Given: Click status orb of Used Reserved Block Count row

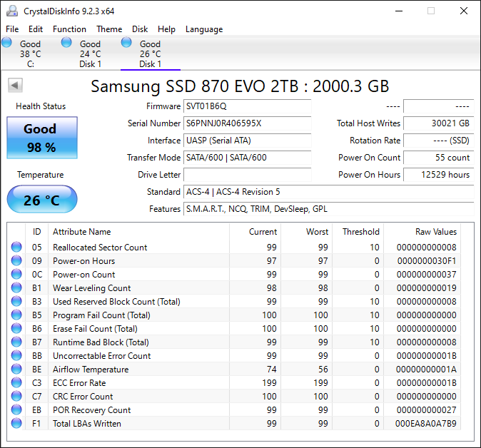Looking at the screenshot, I should click(x=16, y=302).
